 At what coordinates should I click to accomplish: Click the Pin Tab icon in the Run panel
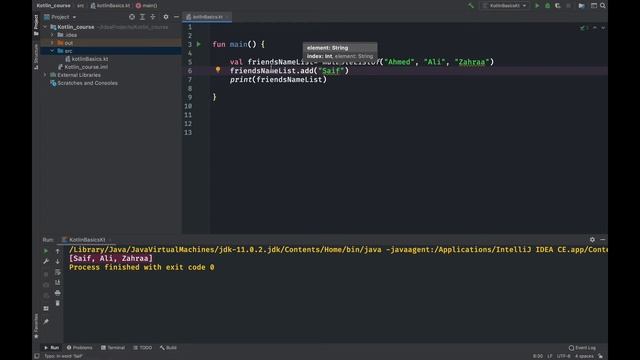coord(46,322)
